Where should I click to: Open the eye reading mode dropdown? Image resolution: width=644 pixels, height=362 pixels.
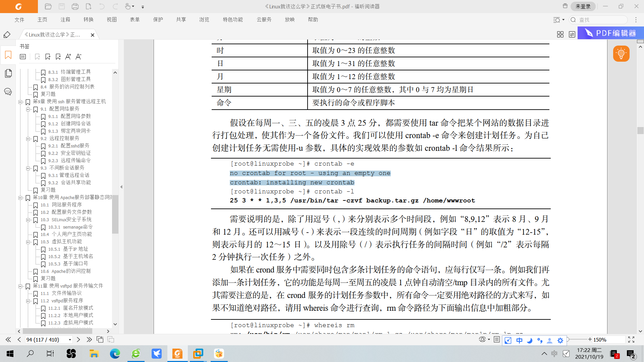(x=484, y=340)
